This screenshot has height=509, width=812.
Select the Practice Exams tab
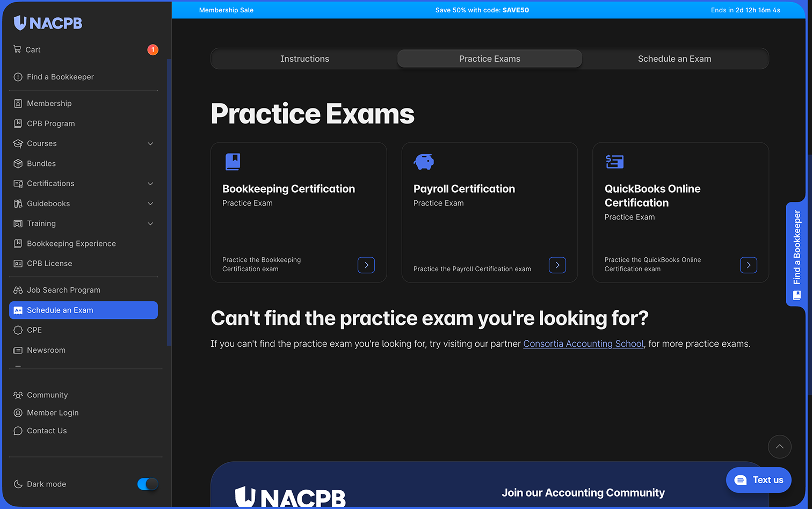click(x=490, y=59)
